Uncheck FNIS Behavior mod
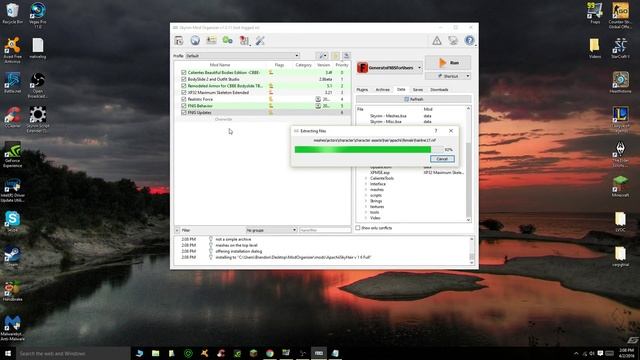Image resolution: width=640 pixels, height=360 pixels. [x=184, y=106]
